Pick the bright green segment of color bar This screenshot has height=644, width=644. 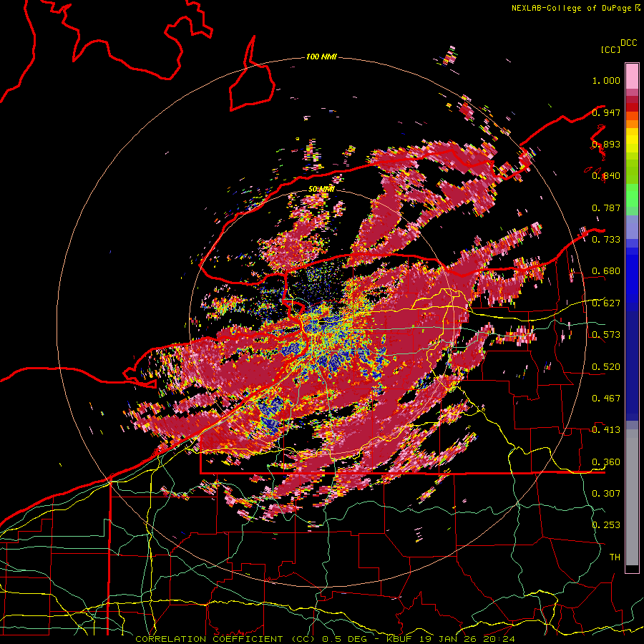632,195
